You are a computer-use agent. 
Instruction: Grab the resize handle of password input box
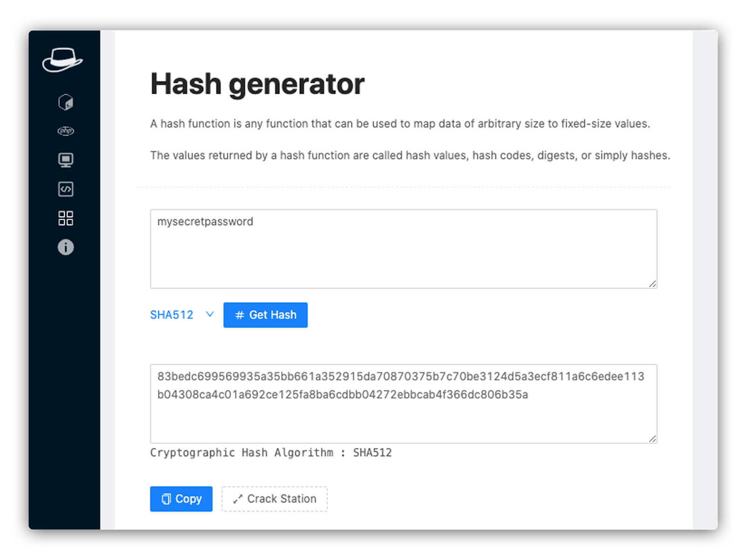pos(652,283)
